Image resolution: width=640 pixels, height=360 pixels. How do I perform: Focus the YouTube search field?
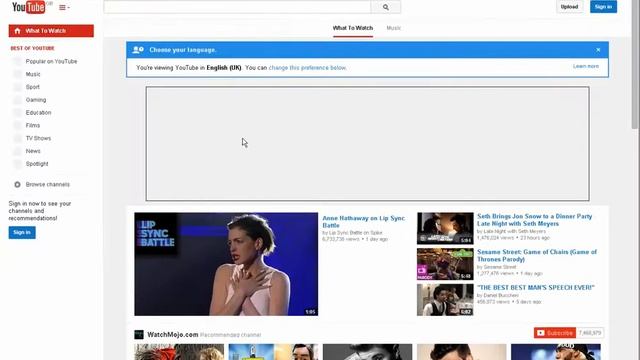(237, 7)
